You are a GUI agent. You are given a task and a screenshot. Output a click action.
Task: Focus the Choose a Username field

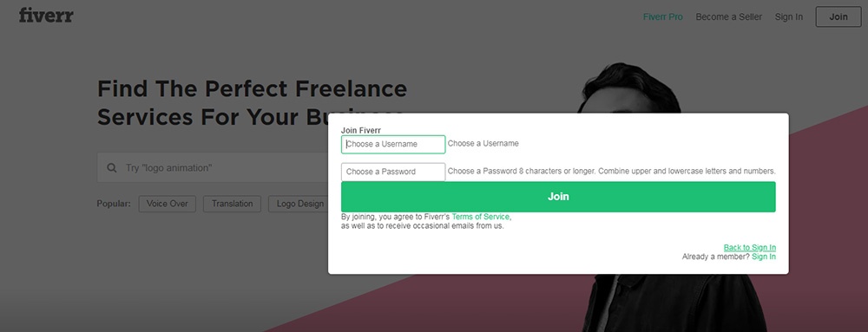393,144
